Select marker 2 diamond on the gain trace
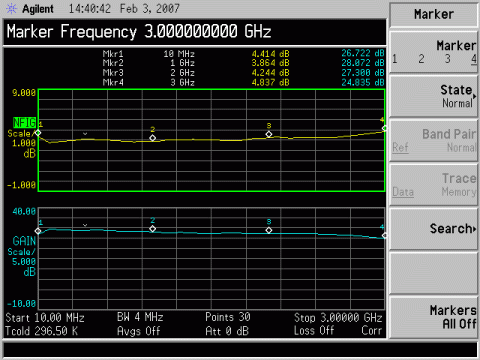The width and height of the screenshot is (480, 360). tap(153, 229)
